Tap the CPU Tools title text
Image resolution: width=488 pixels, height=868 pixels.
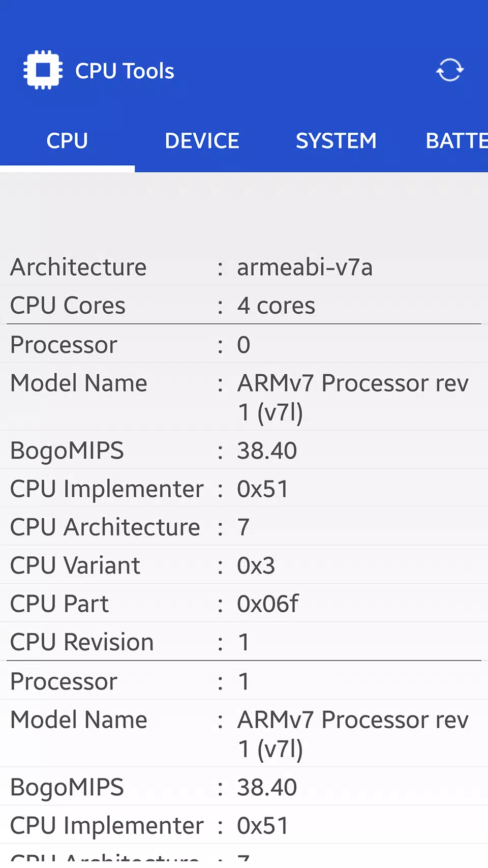125,71
